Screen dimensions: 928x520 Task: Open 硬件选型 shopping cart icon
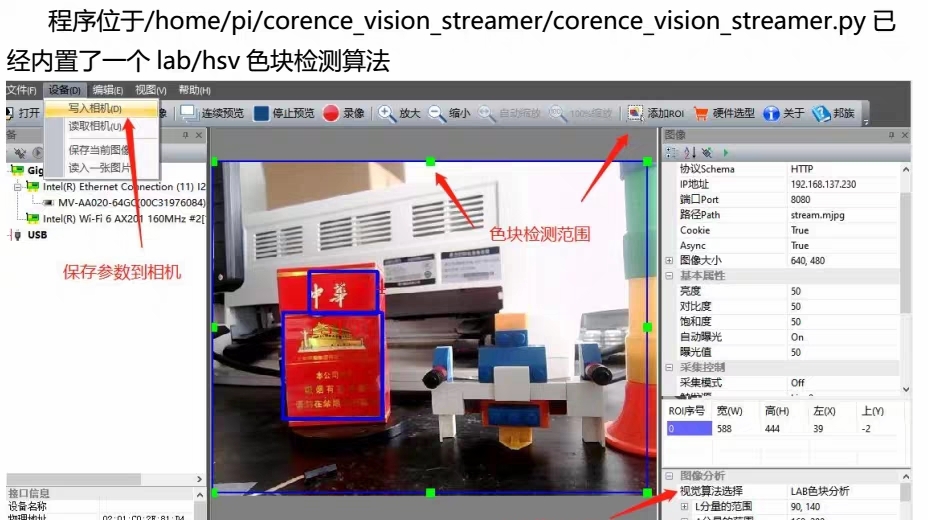pyautogui.click(x=701, y=113)
